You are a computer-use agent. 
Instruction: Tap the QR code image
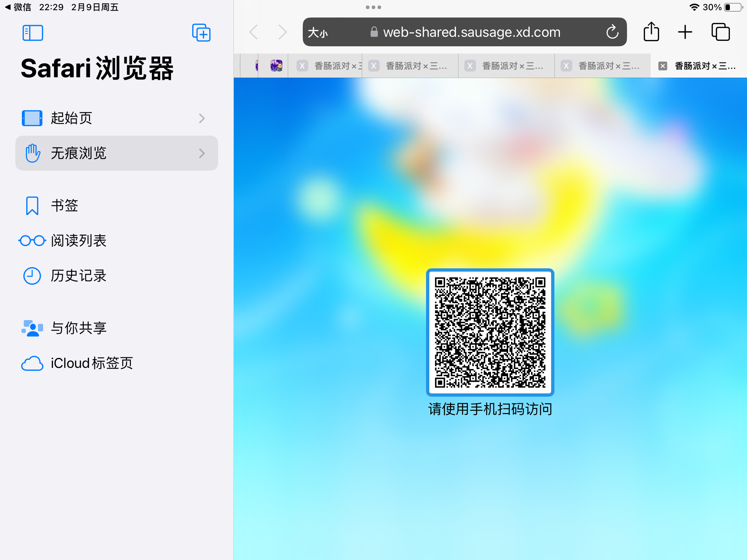pyautogui.click(x=490, y=332)
